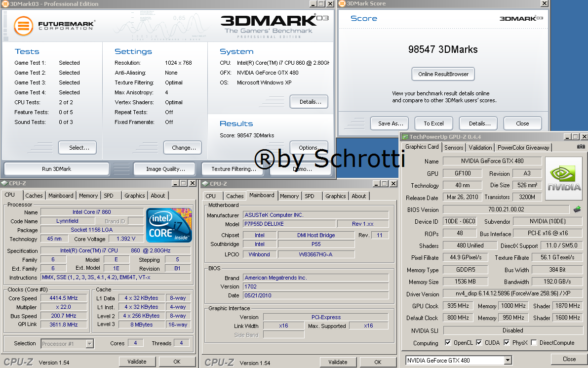Screen dimensions: 588x368
Task: Click the Options... button under Results
Action: click(309, 147)
